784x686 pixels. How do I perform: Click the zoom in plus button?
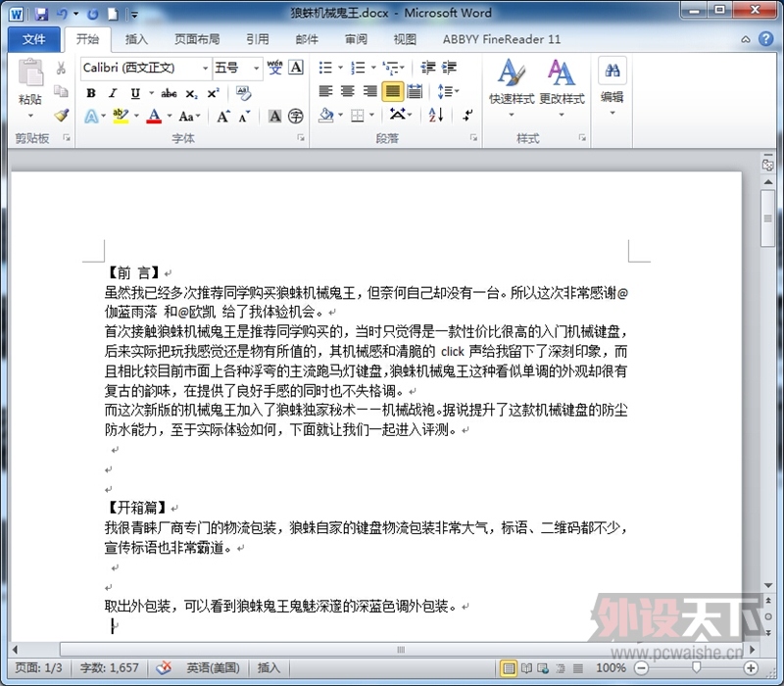751,668
